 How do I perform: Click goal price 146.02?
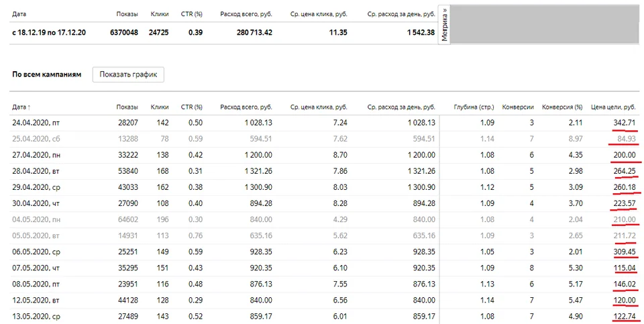625,284
